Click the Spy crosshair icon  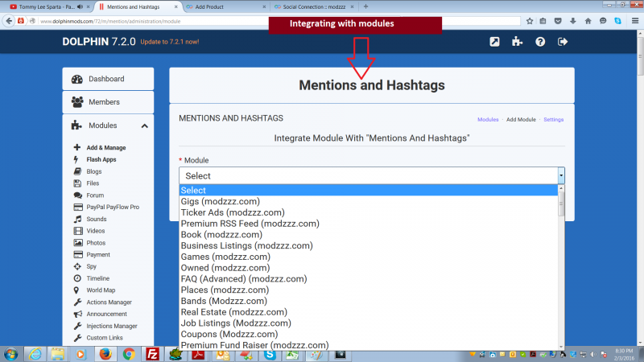click(77, 267)
